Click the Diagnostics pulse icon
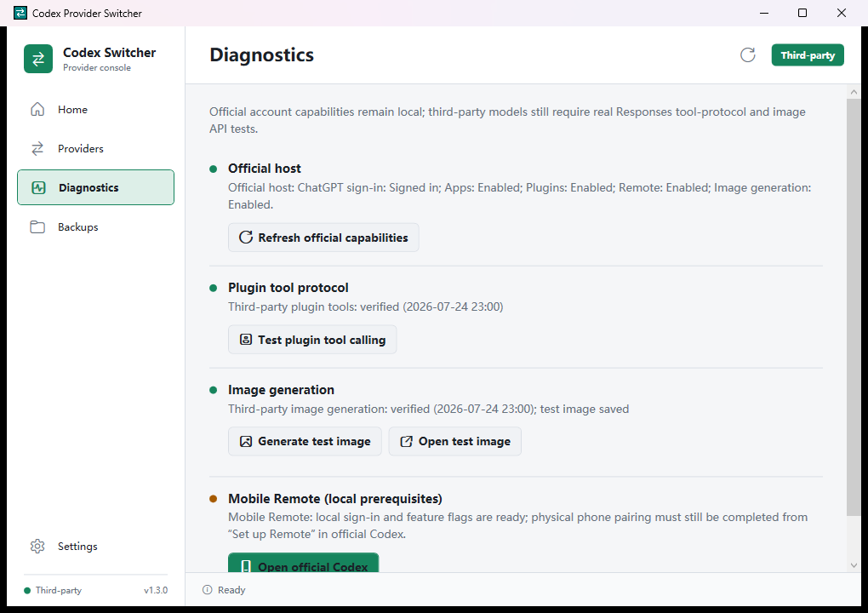Viewport: 868px width, 613px height. tap(38, 187)
